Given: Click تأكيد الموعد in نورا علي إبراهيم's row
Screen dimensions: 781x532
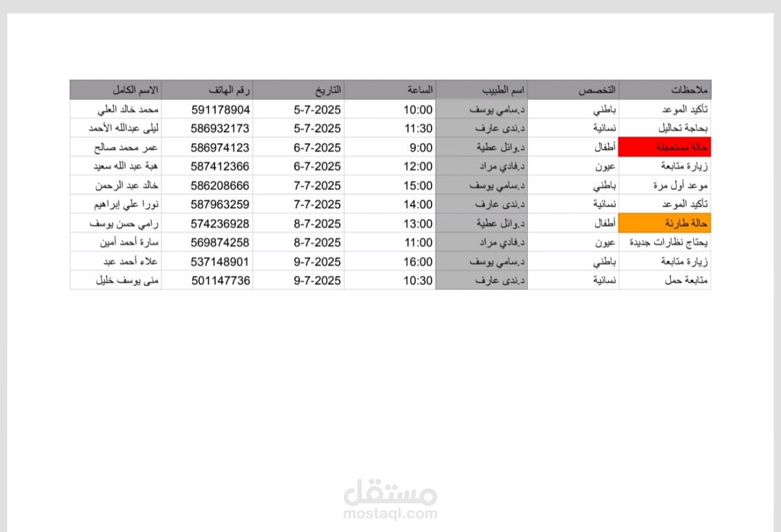Looking at the screenshot, I should pos(685,205).
